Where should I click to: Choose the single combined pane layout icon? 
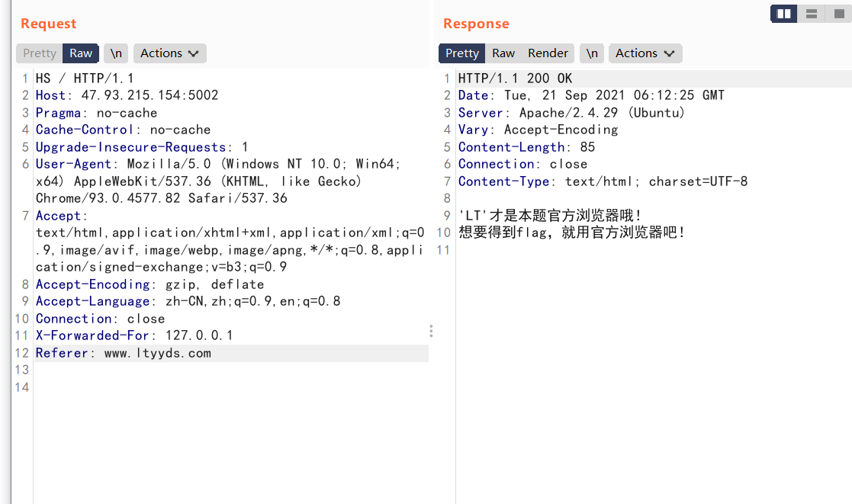click(x=838, y=14)
